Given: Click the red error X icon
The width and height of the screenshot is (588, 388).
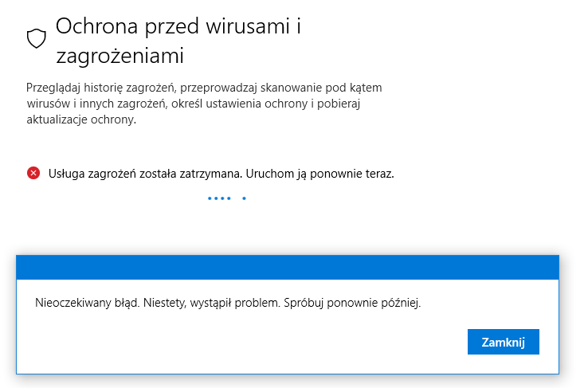Looking at the screenshot, I should (x=33, y=173).
